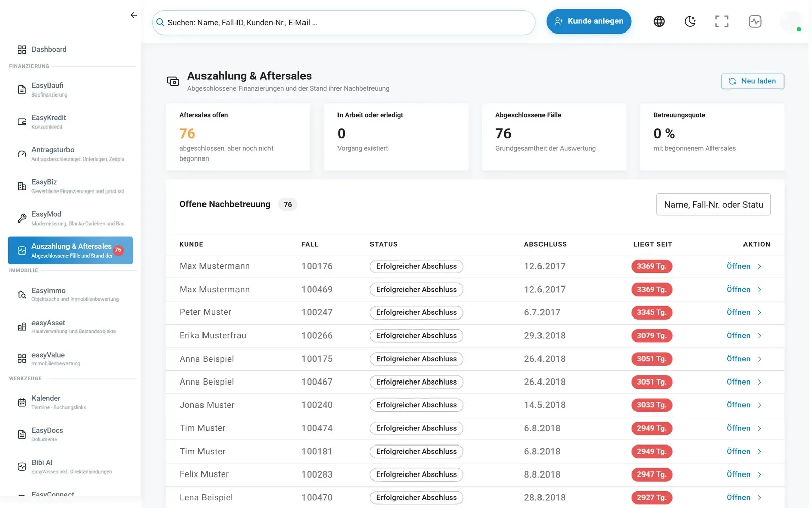Toggle dark mode with the moon icon
The image size is (812, 508).
point(690,21)
